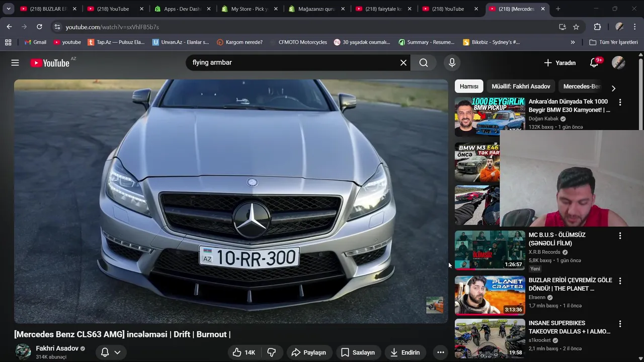Screen dimensions: 644x362
Task: Switch to fairytale tab
Action: tap(383, 9)
